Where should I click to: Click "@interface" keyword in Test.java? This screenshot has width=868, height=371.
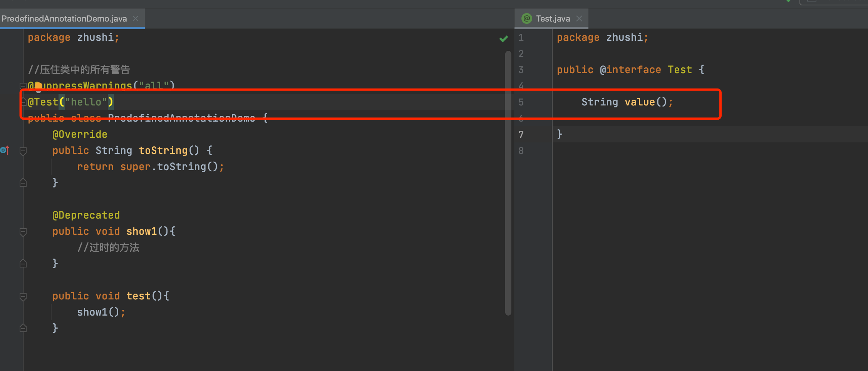(630, 70)
